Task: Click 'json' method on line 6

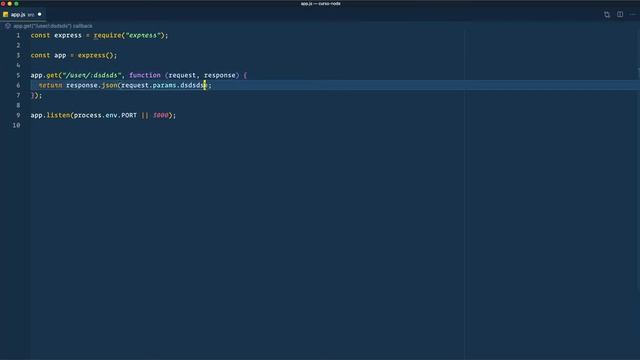Action: (110, 85)
